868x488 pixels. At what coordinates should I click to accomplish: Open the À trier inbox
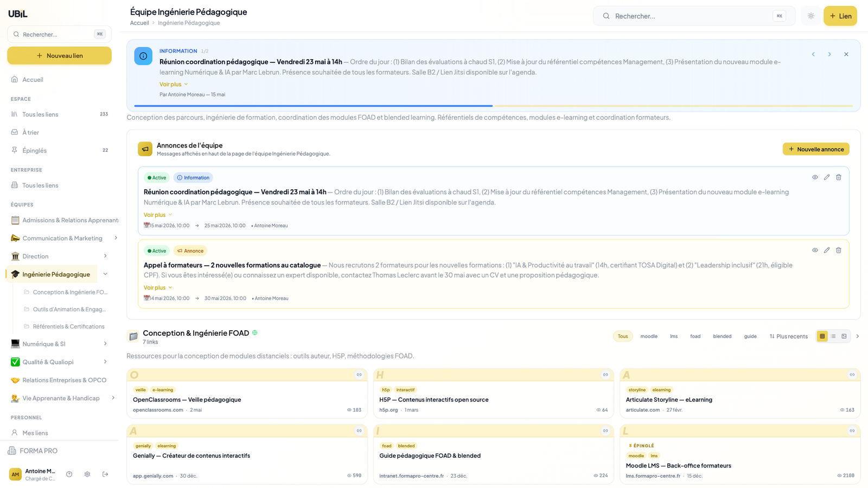[x=59, y=132]
